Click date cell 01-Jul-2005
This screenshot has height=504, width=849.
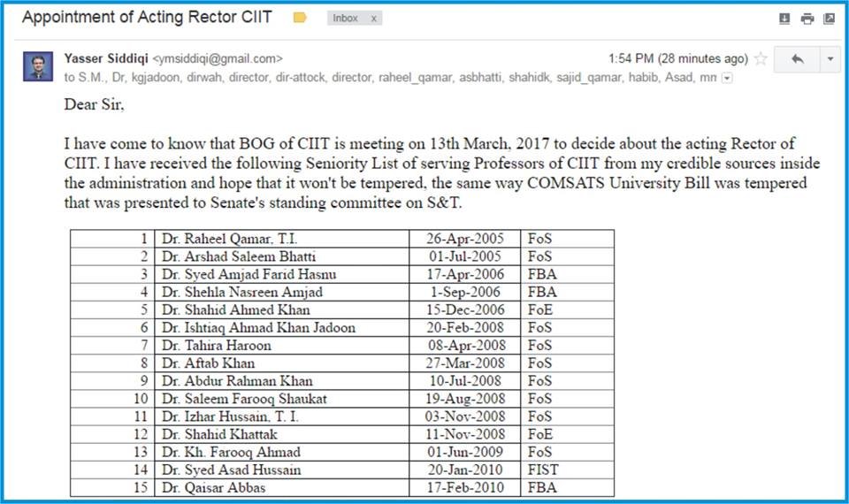tap(465, 256)
